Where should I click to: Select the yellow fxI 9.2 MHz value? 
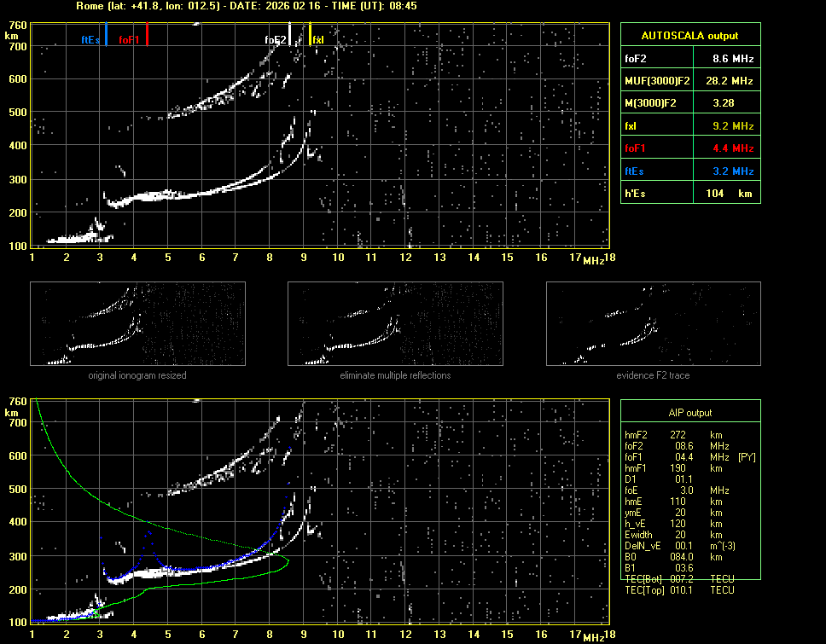733,125
